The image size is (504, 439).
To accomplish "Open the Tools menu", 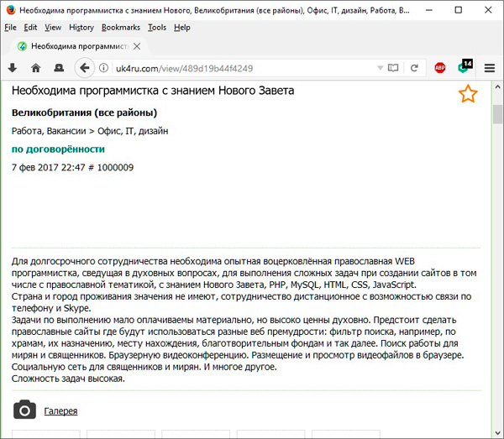I will click(x=157, y=27).
